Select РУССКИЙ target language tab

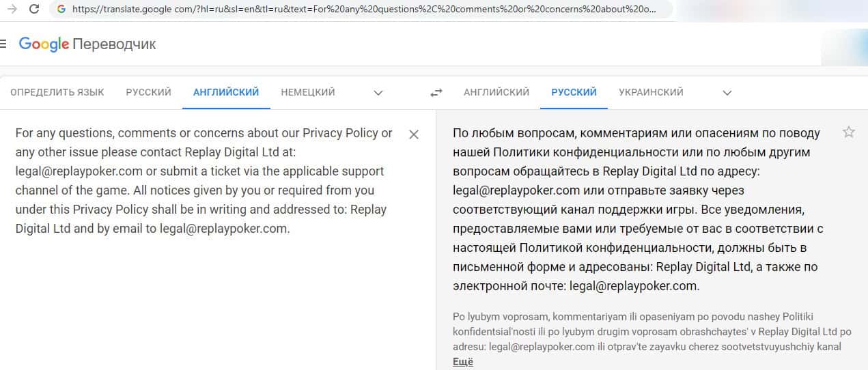[574, 92]
